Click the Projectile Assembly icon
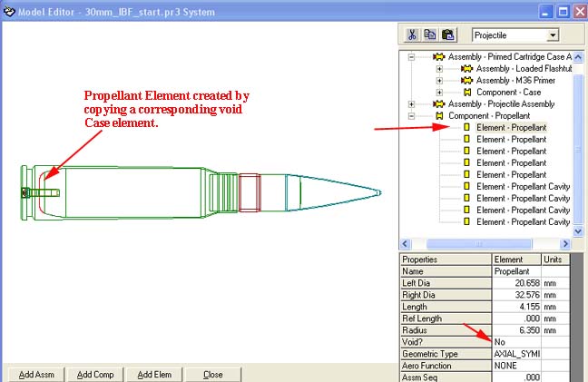 tap(438, 104)
